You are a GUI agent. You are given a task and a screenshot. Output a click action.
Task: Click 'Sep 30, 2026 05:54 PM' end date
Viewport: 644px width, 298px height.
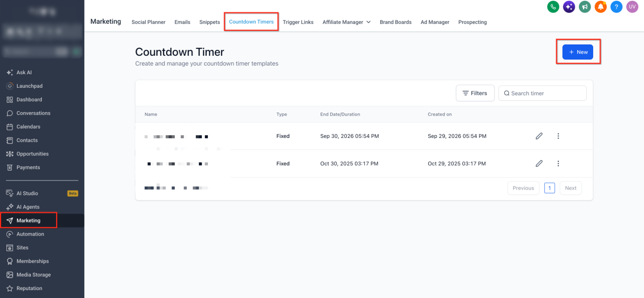pyautogui.click(x=350, y=136)
